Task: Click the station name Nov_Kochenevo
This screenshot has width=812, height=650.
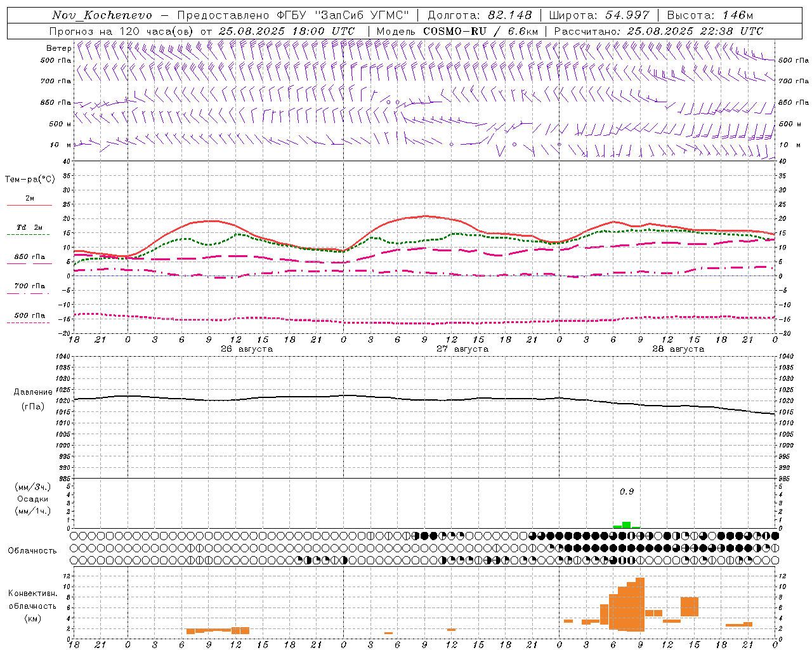Action: pos(102,15)
